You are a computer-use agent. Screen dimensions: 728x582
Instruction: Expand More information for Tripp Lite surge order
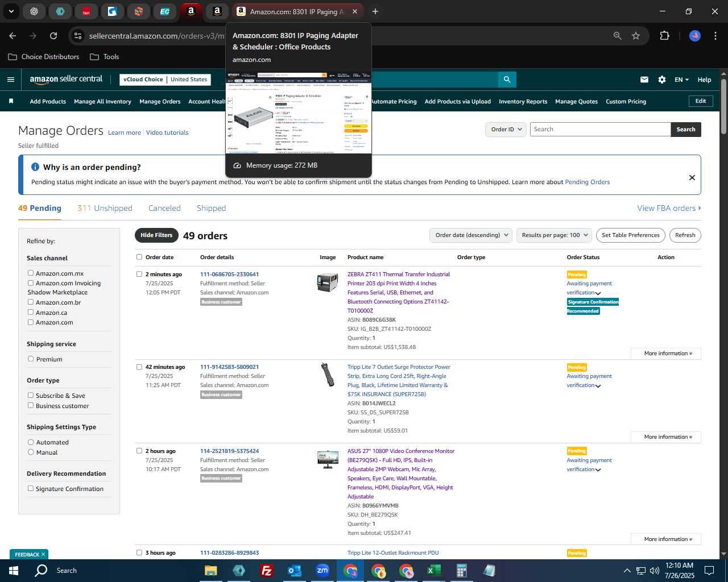pos(666,437)
